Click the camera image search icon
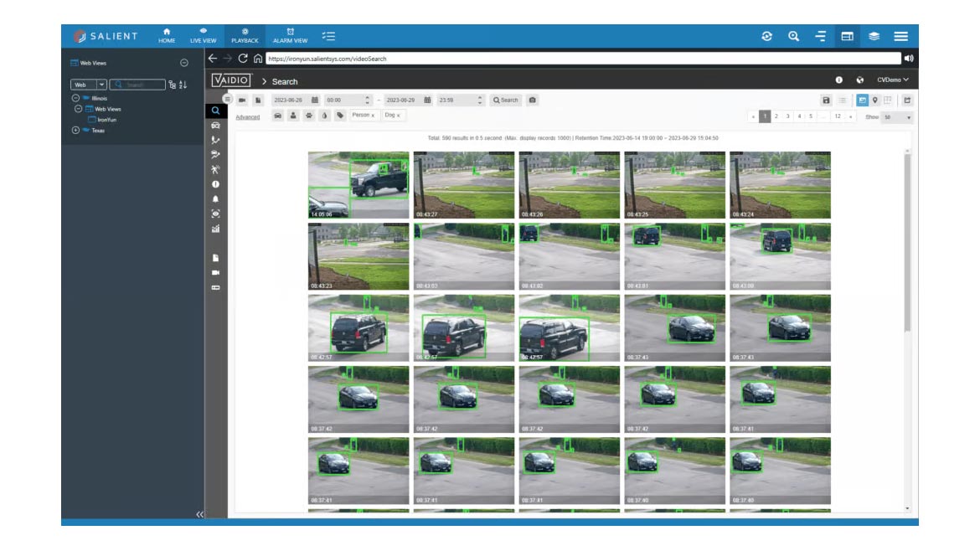Viewport: 980px width, 551px height. click(533, 100)
